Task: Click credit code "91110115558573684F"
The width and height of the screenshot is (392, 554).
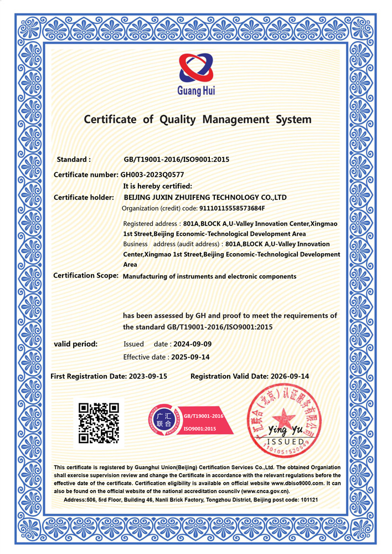Action: (232, 208)
